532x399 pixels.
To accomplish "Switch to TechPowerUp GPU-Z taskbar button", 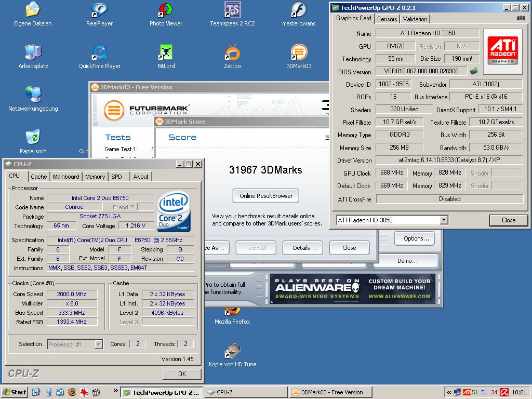I will [x=162, y=392].
